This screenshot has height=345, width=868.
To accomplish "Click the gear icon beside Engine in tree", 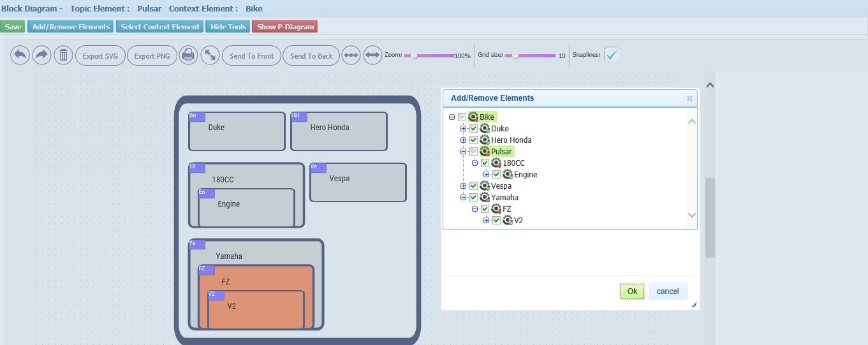I will (508, 174).
